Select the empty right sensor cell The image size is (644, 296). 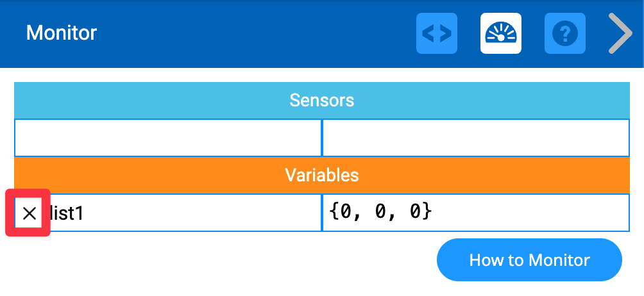tap(475, 138)
